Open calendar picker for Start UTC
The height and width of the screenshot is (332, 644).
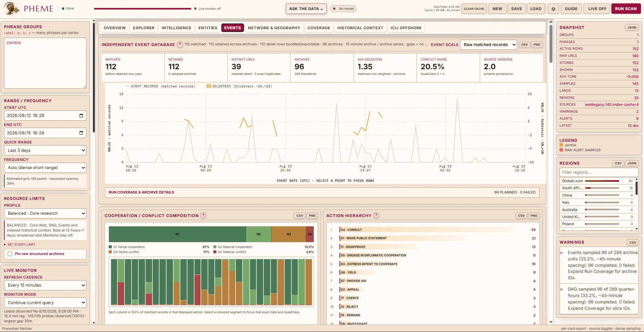coord(81,116)
